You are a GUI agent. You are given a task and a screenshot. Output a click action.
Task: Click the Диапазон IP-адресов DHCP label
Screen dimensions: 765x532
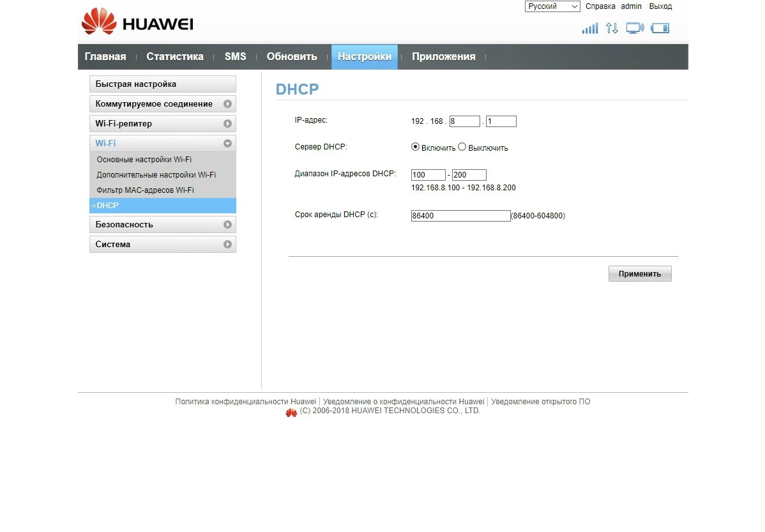(x=345, y=174)
